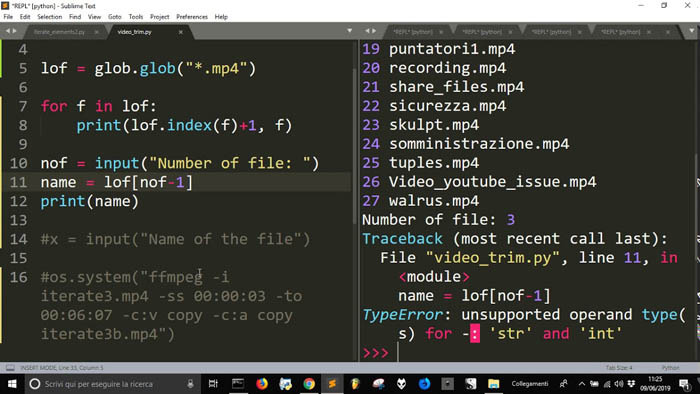Click line number 11 in the gutter

18,182
